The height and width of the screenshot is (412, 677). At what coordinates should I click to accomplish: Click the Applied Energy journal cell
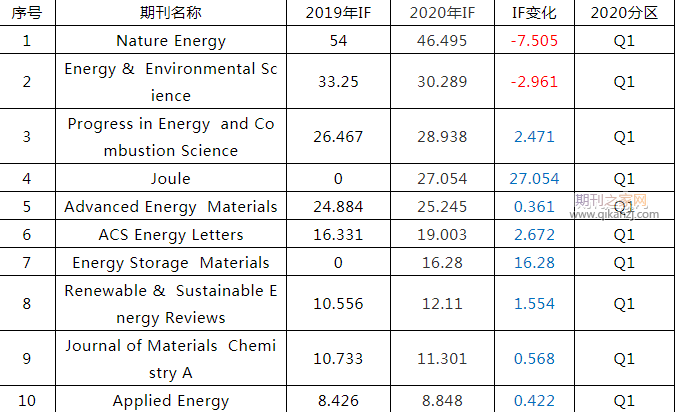171,400
